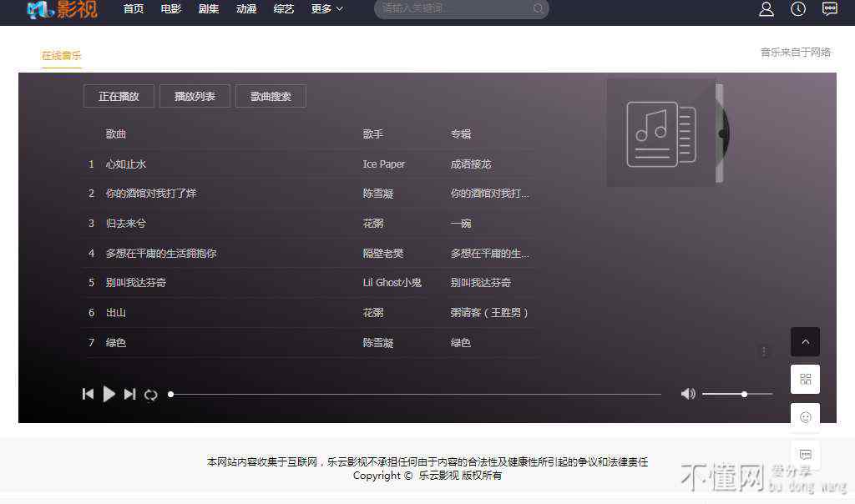Open the 动漫 navigation item

click(x=246, y=8)
